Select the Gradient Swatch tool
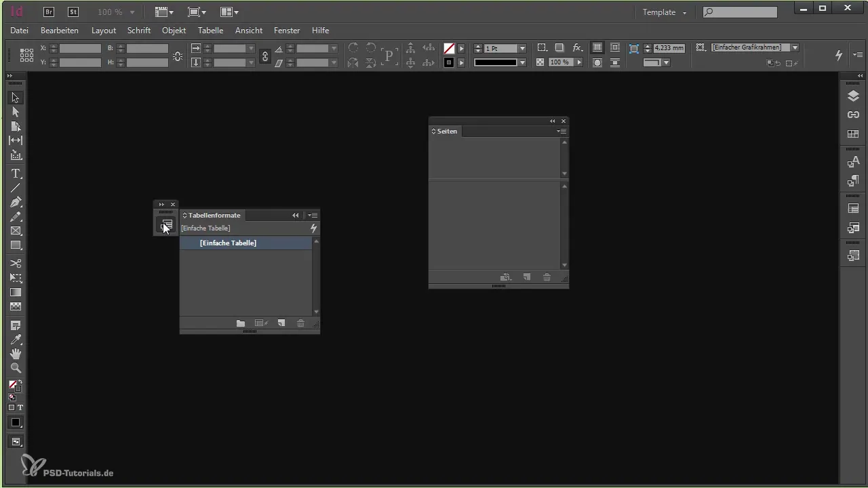The width and height of the screenshot is (868, 488). click(x=16, y=292)
